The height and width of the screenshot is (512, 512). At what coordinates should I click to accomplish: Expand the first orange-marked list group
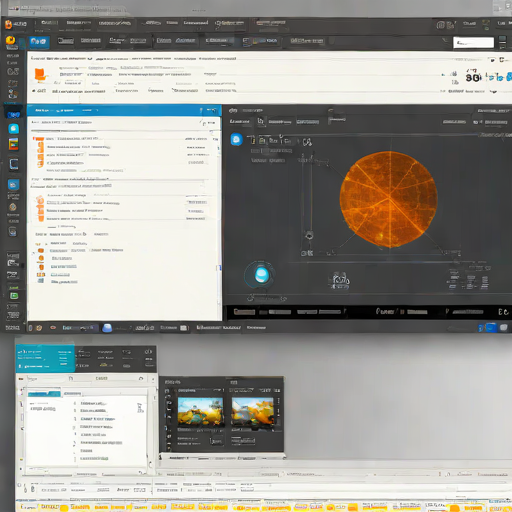click(40, 152)
